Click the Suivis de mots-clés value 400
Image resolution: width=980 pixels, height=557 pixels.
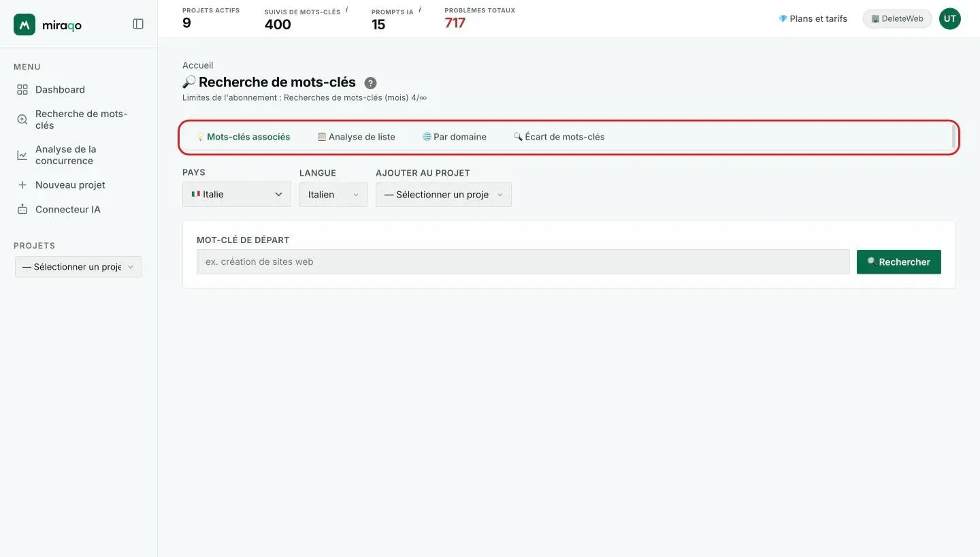[x=278, y=25]
